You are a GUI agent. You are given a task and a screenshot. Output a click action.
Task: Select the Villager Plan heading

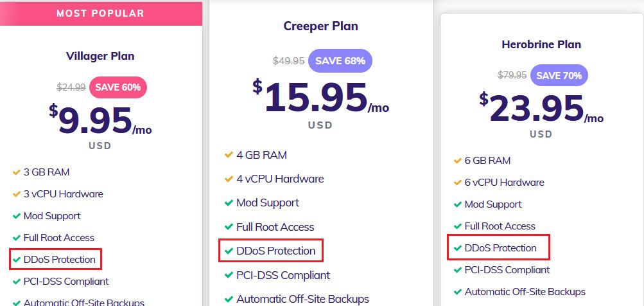tap(100, 56)
